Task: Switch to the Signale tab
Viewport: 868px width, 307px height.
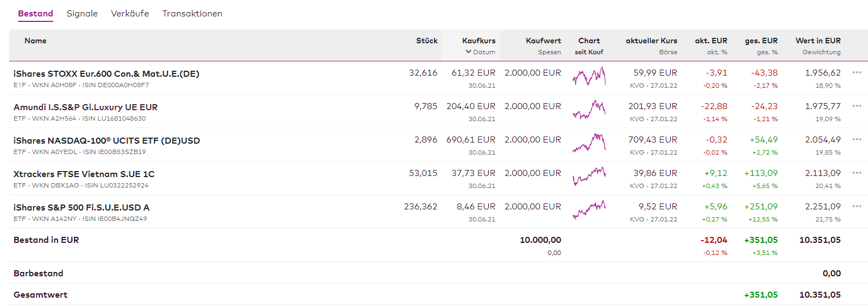Action: pyautogui.click(x=82, y=14)
